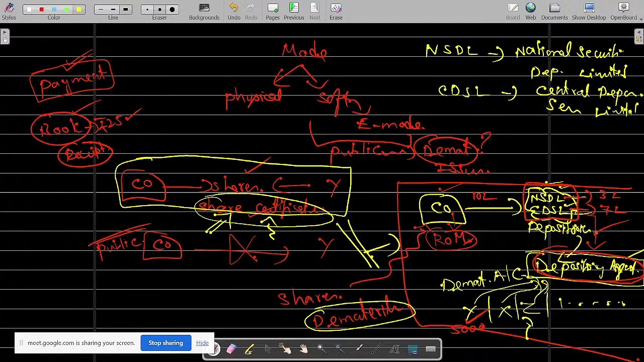Click the Hide link
This screenshot has width=644, height=362.
pyautogui.click(x=202, y=343)
